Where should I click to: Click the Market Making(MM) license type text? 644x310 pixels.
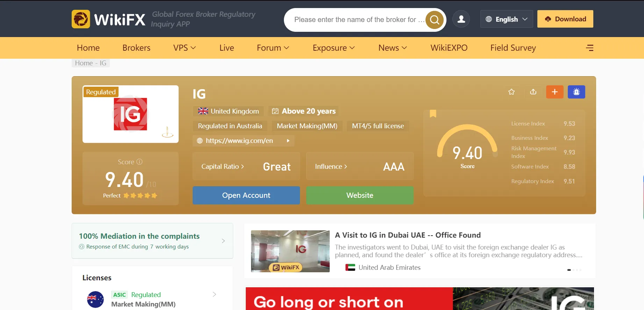143,304
